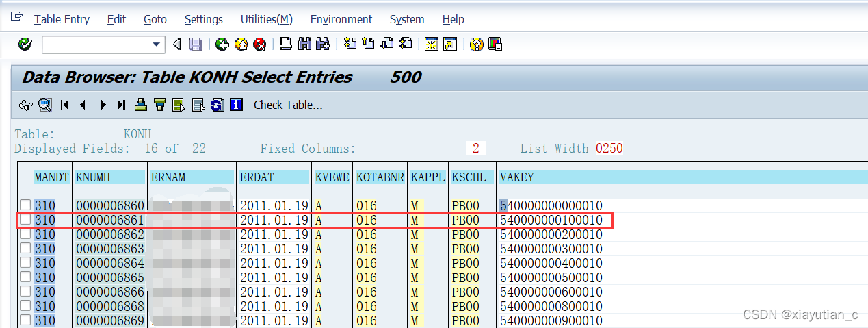Click the Sort Descending icon
The width and height of the screenshot is (868, 328).
[x=160, y=105]
